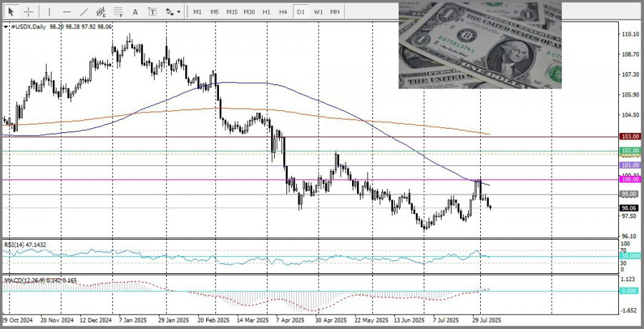Click the dollar bills image
Image resolution: width=644 pixels, height=329 pixels.
pos(479,45)
